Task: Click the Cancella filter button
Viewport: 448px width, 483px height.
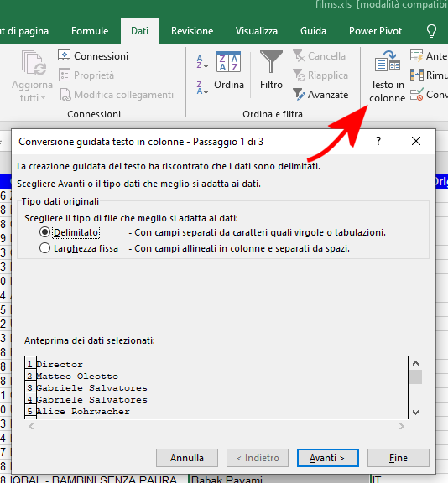Action: (x=319, y=56)
